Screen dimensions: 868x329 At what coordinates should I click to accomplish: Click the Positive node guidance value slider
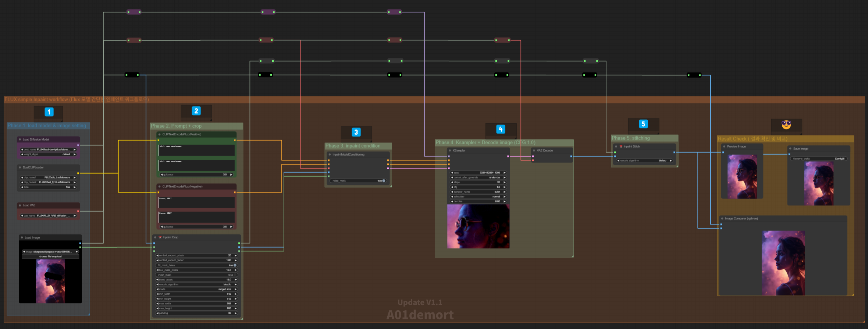tap(196, 174)
